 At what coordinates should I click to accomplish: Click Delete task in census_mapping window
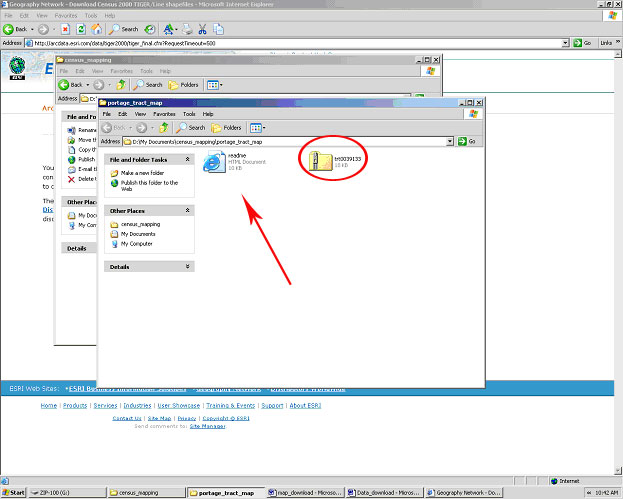click(82, 179)
